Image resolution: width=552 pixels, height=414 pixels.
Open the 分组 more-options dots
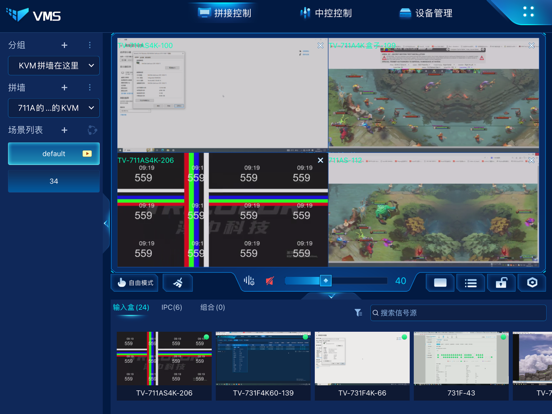[x=90, y=45]
